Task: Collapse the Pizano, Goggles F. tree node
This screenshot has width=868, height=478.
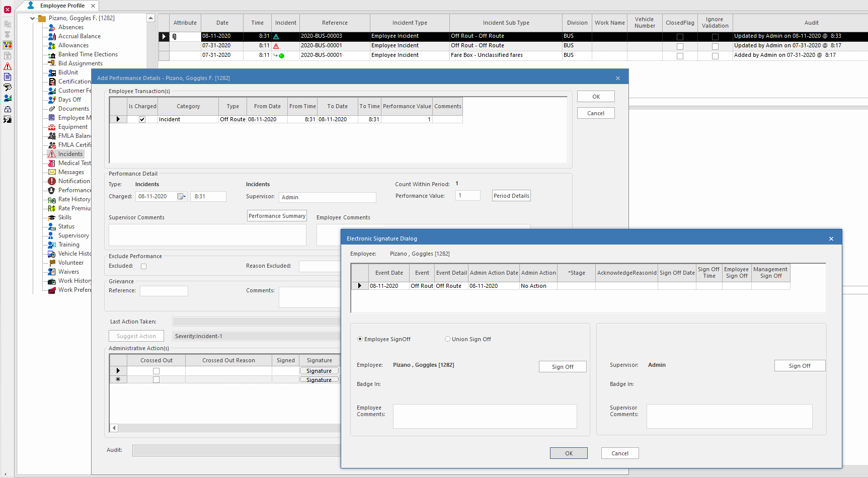Action: pos(32,18)
